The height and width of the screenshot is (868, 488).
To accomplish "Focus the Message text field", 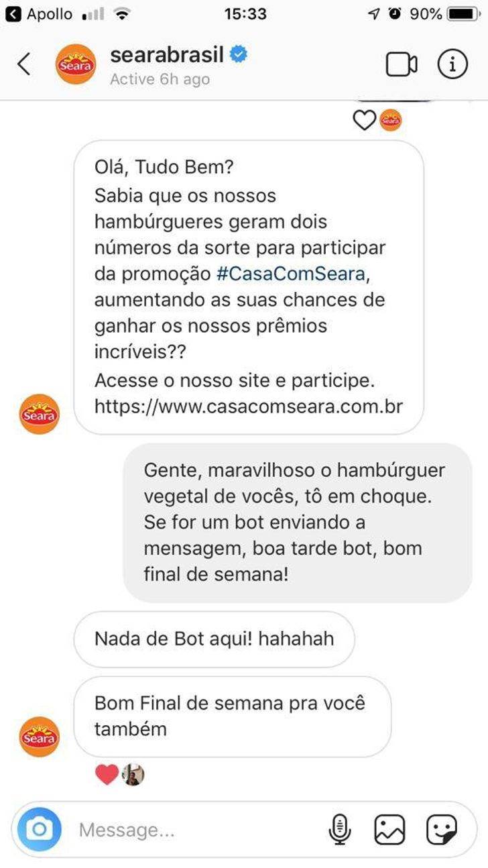I will [201, 830].
